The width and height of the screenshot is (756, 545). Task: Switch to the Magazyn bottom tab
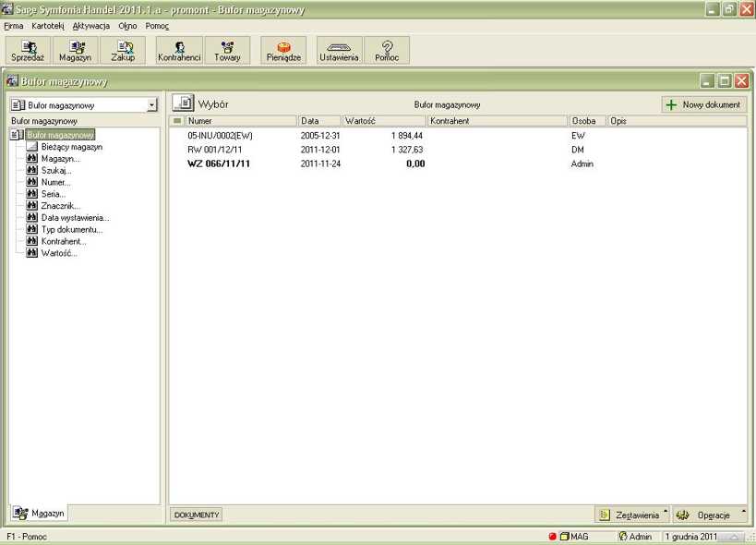(39, 514)
